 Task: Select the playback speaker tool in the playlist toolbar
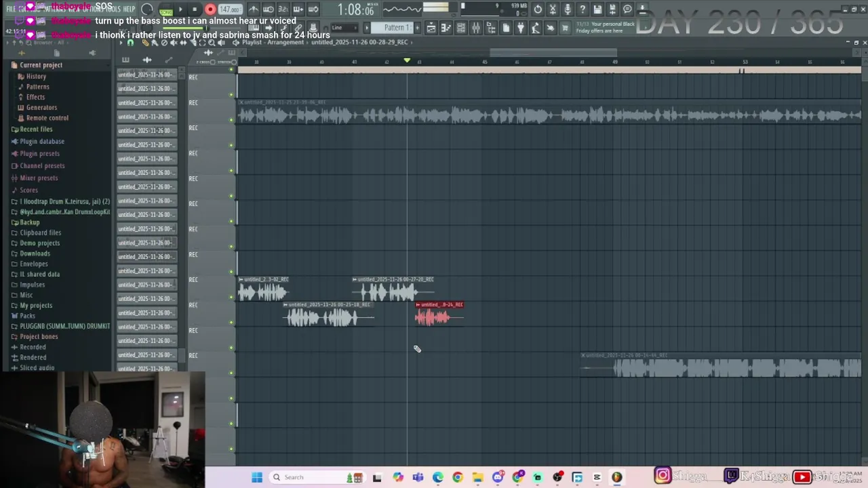[221, 43]
